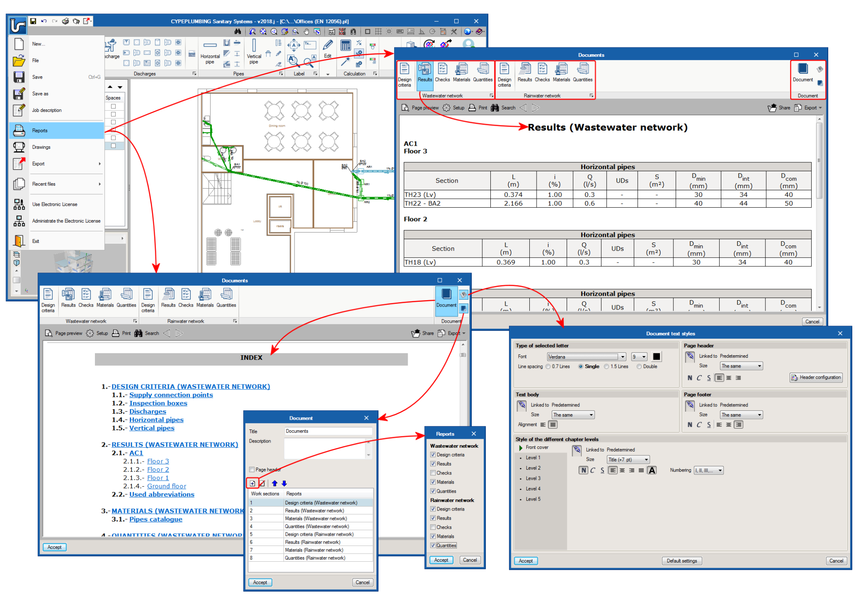Open Reports from the file menu
This screenshot has width=868, height=599.
click(x=56, y=131)
